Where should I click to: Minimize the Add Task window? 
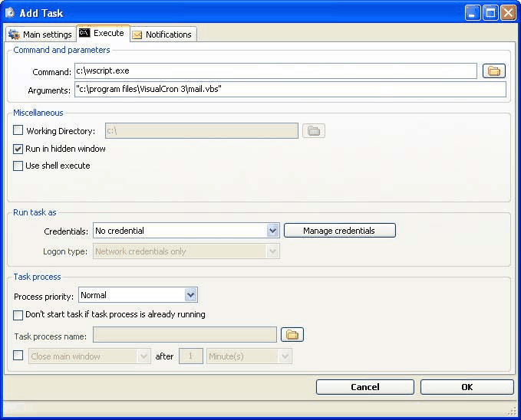(473, 12)
